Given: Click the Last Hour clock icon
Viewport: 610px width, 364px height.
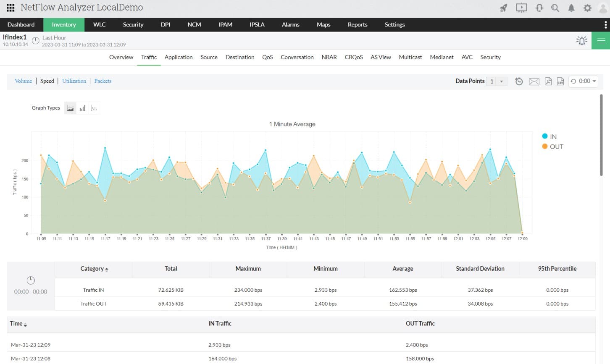Looking at the screenshot, I should [36, 41].
